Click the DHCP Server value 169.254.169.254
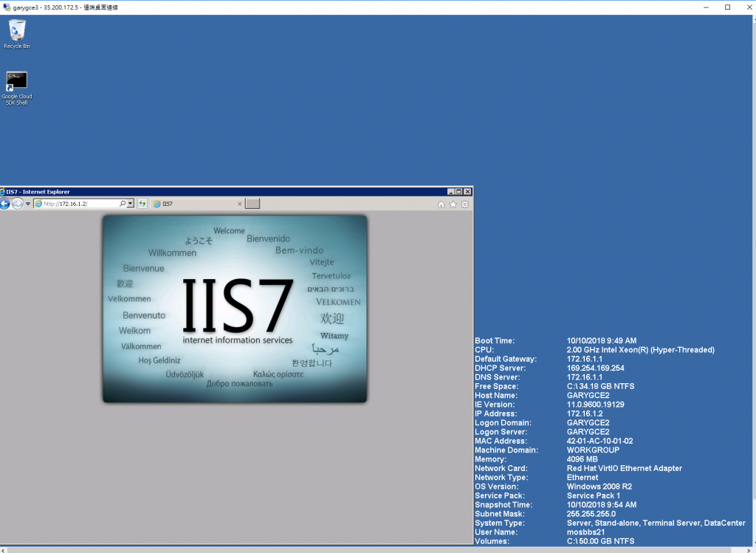 pos(596,368)
